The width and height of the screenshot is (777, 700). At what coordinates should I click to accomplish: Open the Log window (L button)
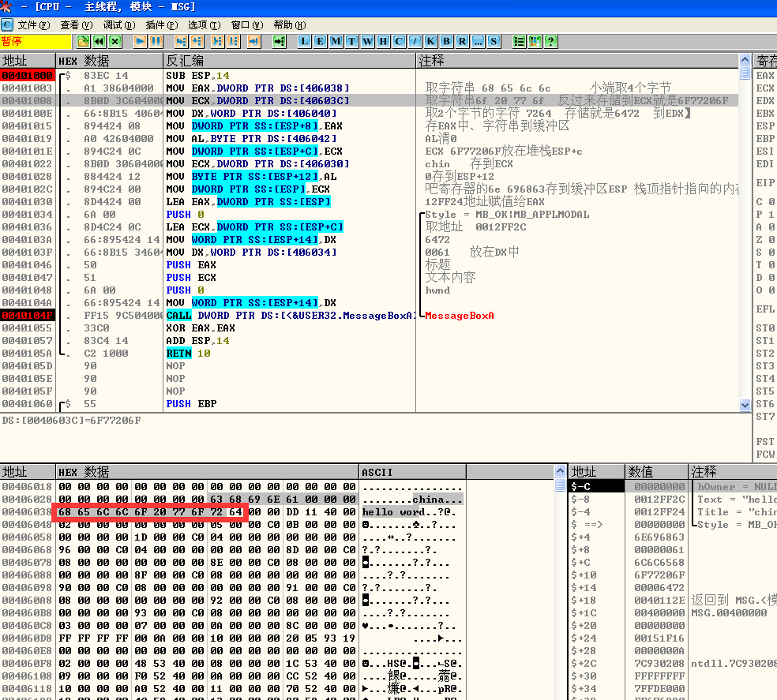tap(304, 42)
